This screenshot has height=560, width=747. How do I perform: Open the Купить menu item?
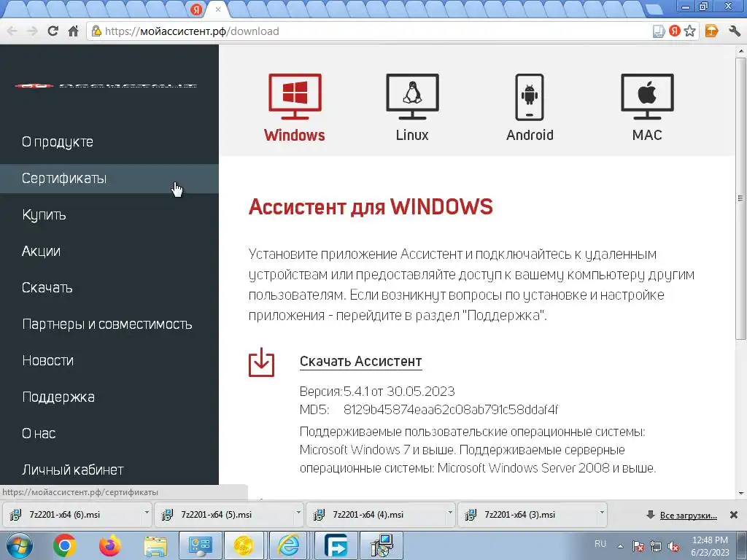click(x=44, y=215)
